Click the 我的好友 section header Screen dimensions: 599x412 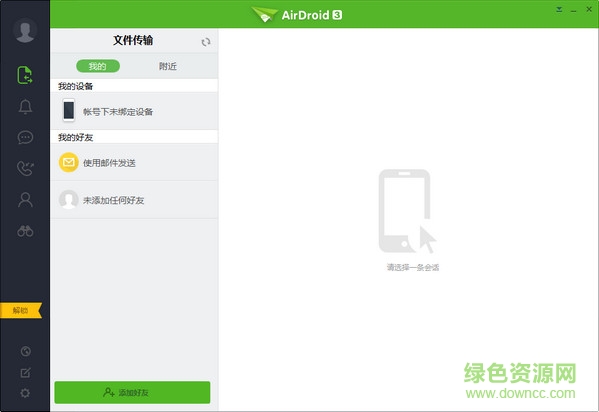[x=134, y=137]
